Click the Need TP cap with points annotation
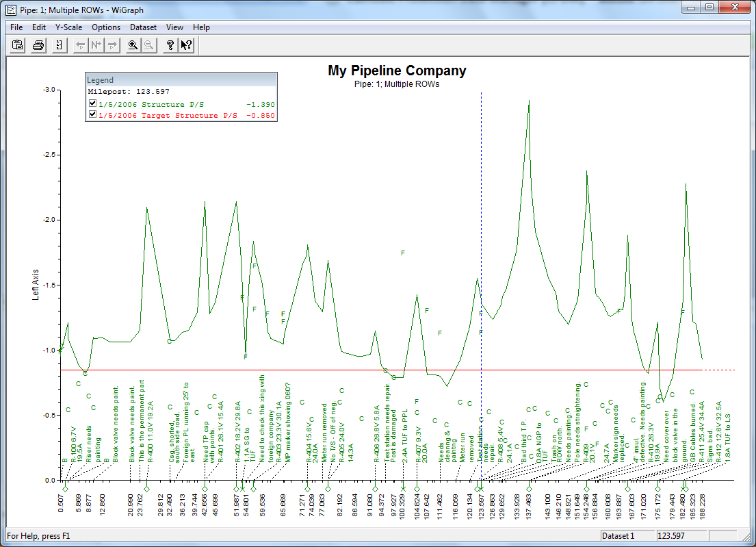Image resolution: width=756 pixels, height=547 pixels. point(209,442)
